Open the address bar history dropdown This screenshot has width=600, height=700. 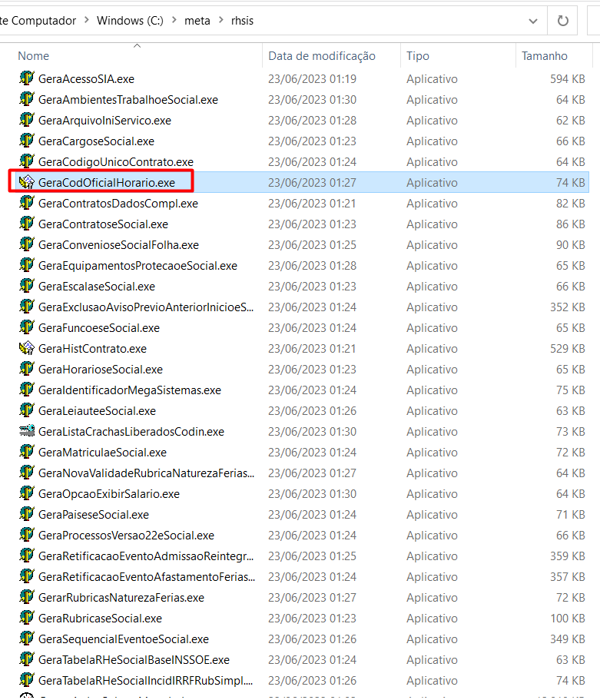tap(533, 21)
